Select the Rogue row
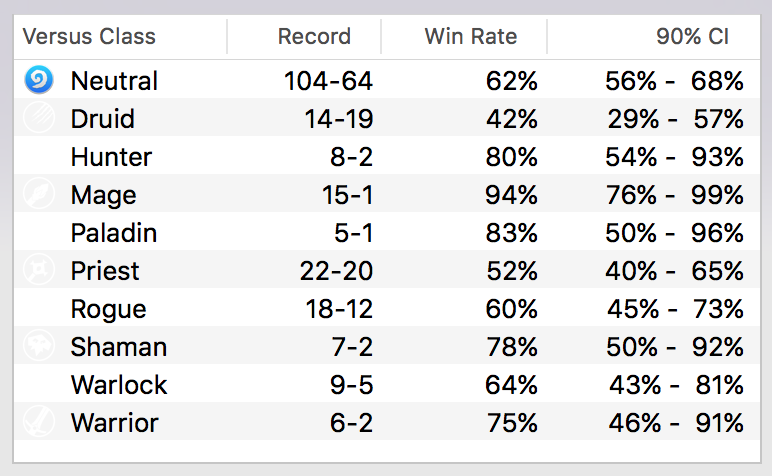772x476 pixels. pos(387,308)
